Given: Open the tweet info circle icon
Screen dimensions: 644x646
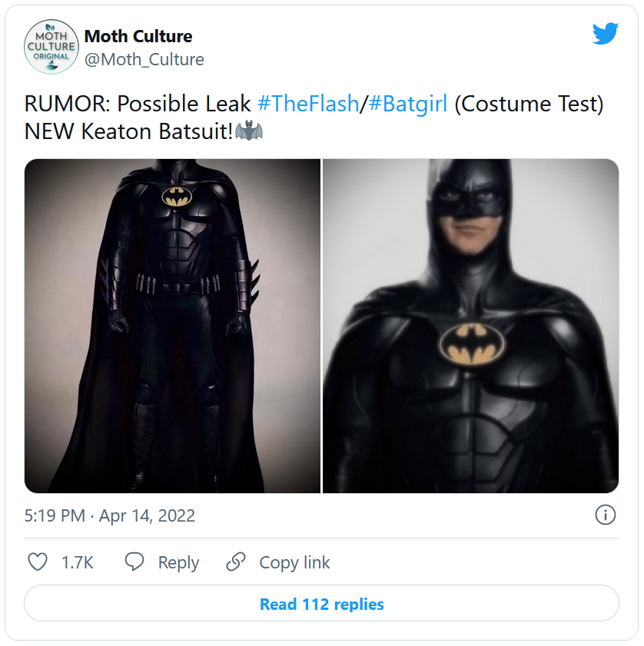Looking at the screenshot, I should pyautogui.click(x=606, y=515).
